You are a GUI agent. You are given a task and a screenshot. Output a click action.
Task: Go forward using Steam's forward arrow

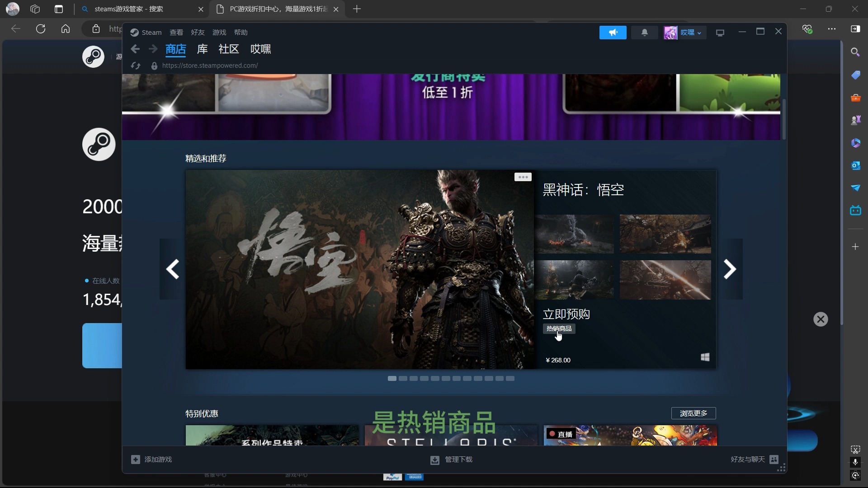pyautogui.click(x=153, y=49)
